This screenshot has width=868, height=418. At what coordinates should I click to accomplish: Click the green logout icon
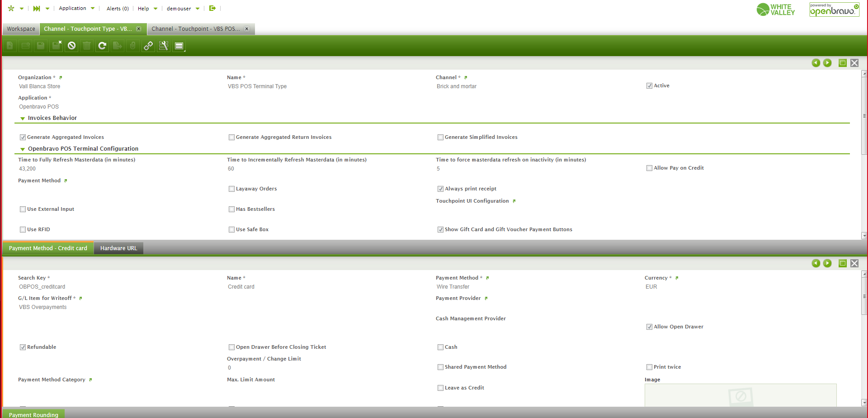(212, 8)
